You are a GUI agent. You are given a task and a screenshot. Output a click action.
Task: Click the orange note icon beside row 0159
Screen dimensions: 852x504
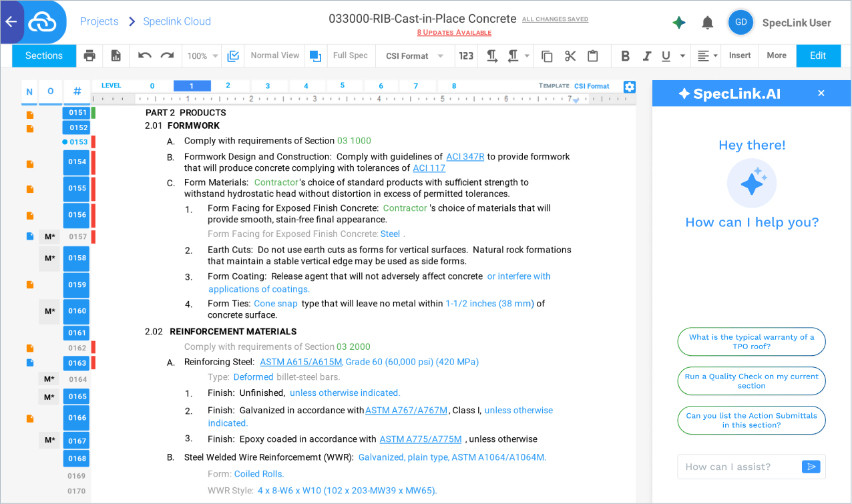[29, 284]
